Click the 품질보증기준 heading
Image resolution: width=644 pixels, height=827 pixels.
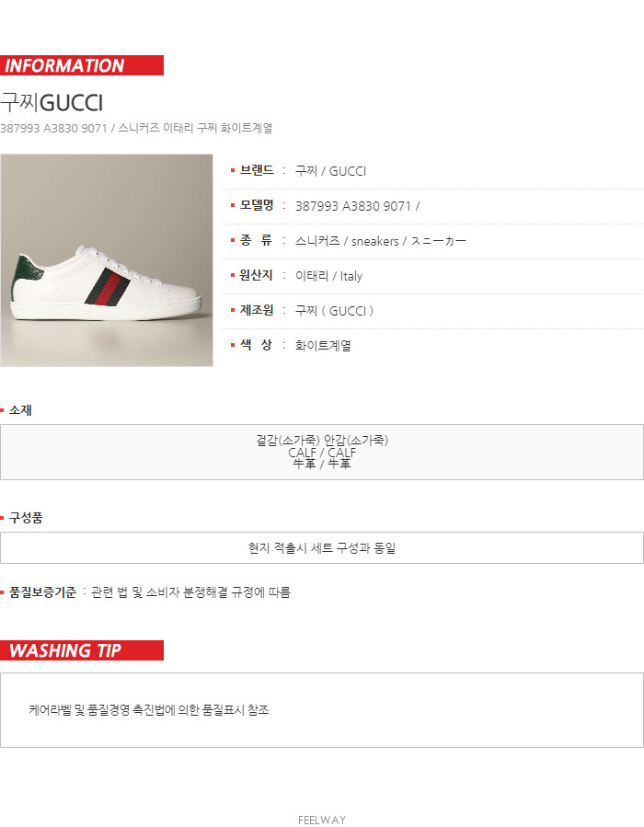pyautogui.click(x=42, y=592)
